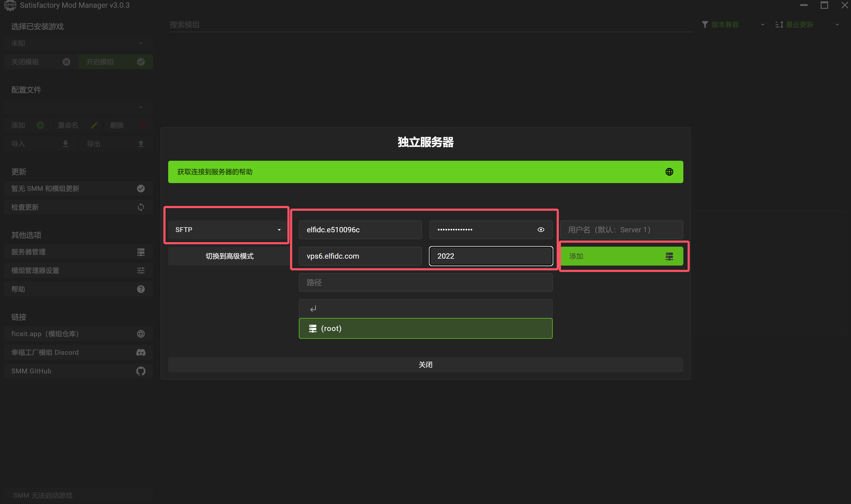Click 暂无 SMM 和模组更新 status entry
851x504 pixels.
point(78,188)
